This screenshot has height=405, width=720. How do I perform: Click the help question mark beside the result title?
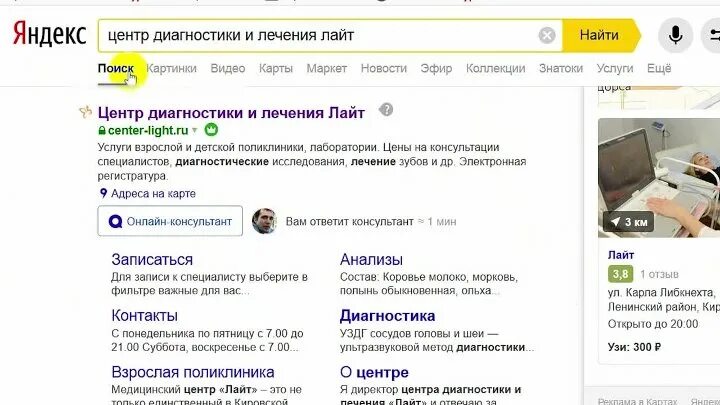[x=386, y=110]
